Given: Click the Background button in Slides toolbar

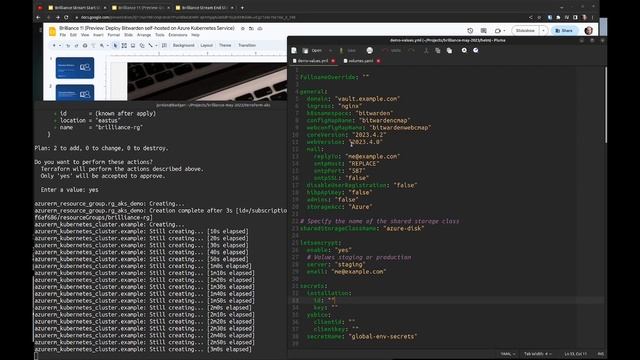Looking at the screenshot, I should (x=183, y=45).
